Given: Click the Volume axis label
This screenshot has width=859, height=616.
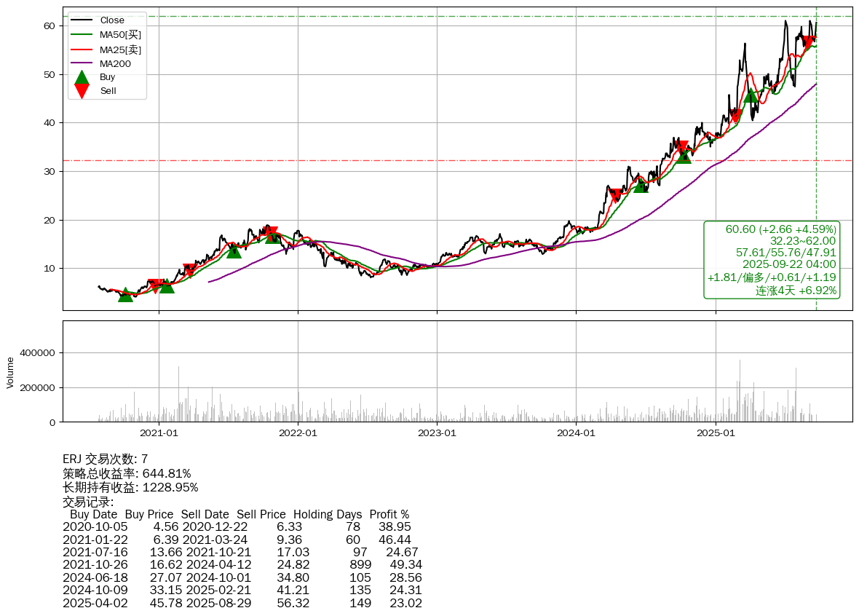Looking at the screenshot, I should pyautogui.click(x=10, y=371).
